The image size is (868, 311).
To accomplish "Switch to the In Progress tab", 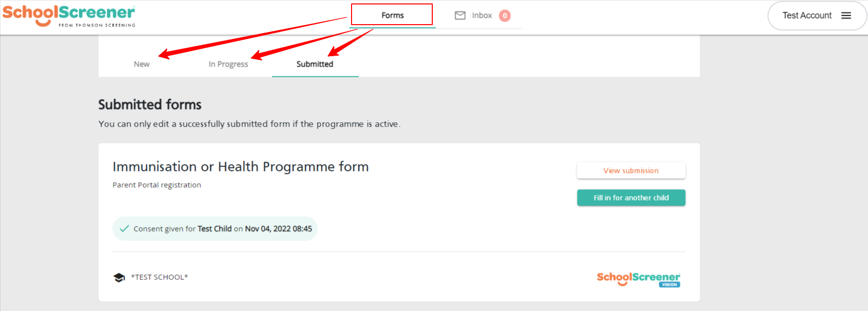I will click(x=228, y=64).
